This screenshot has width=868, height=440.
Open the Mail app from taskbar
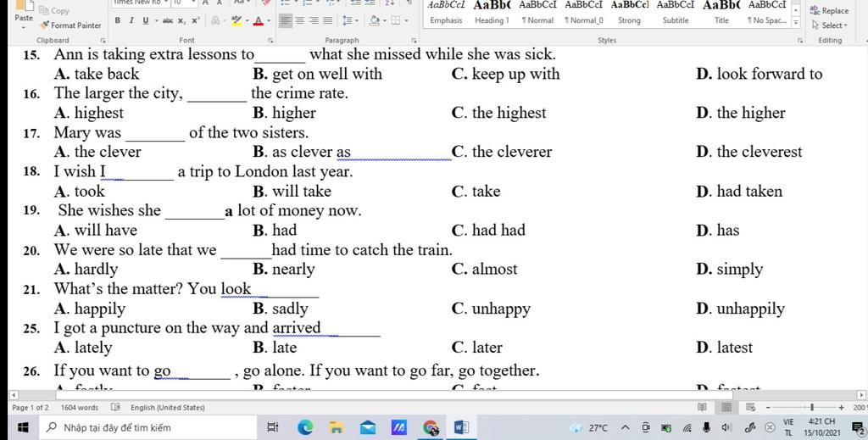[368, 427]
